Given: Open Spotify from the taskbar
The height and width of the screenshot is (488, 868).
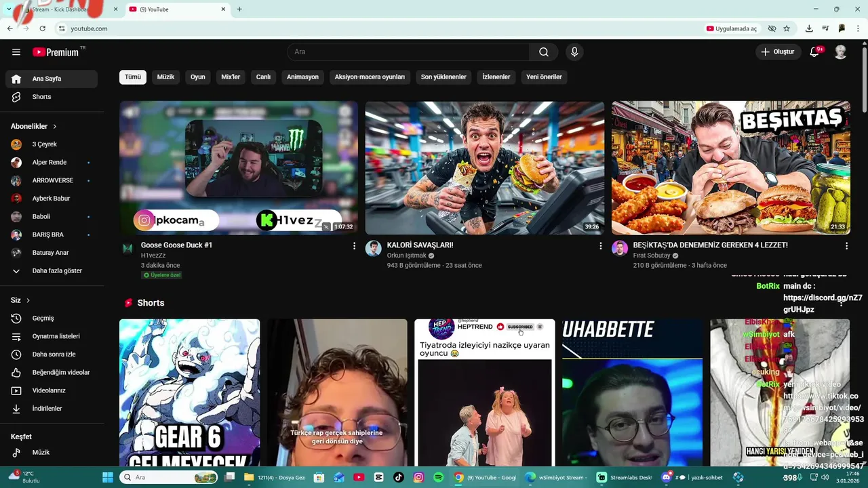Looking at the screenshot, I should point(438,477).
